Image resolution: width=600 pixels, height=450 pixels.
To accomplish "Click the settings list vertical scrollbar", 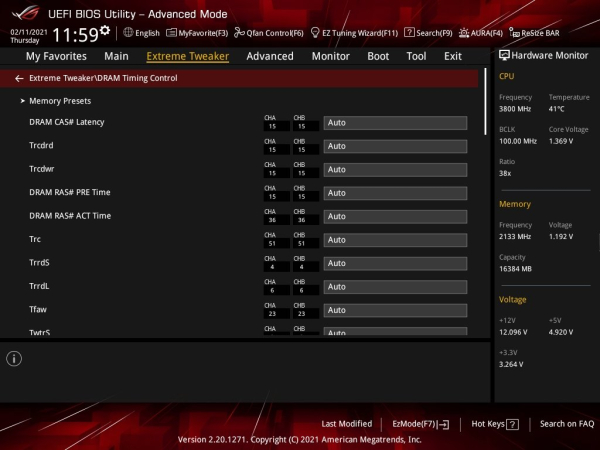I will 487,100.
